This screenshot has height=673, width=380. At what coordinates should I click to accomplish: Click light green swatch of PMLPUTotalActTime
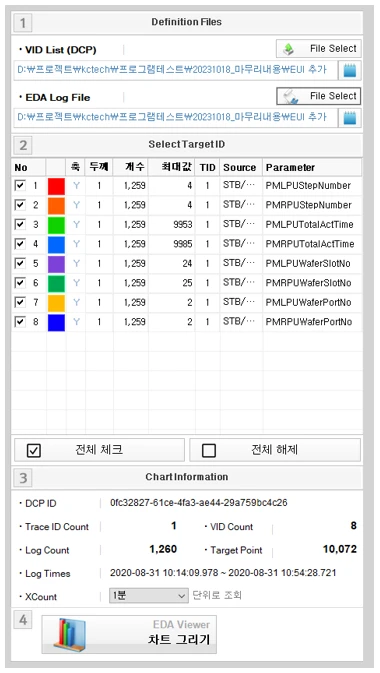coord(57,225)
